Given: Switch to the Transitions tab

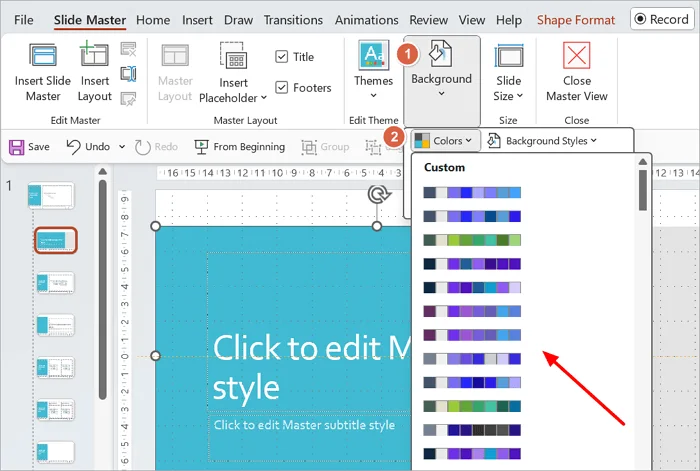Looking at the screenshot, I should click(293, 20).
